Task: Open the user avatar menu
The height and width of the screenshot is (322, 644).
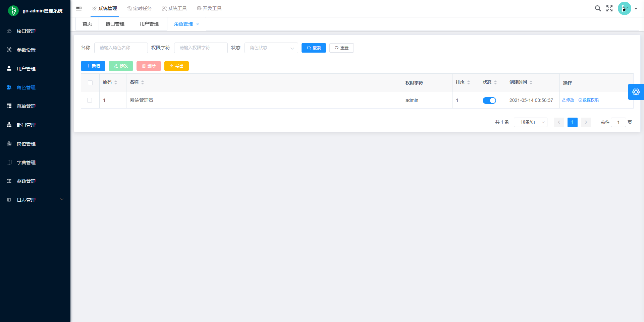Action: pos(627,8)
